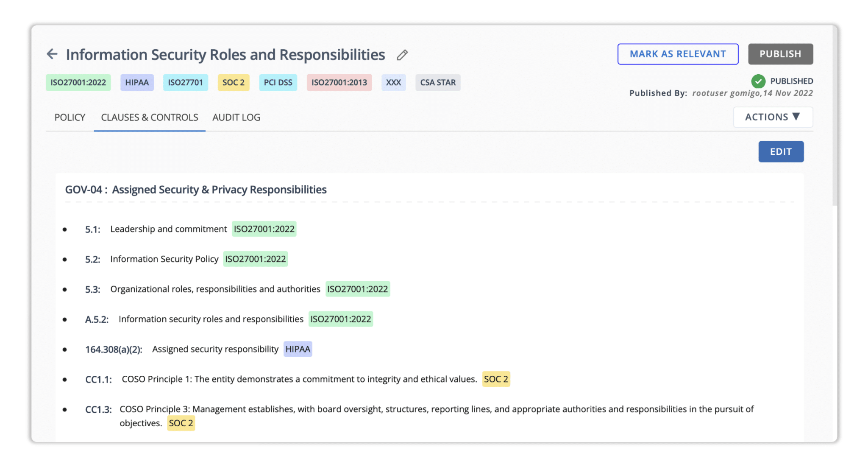Select the CLAUSES & CONTROLS tab
Viewport: 868px width, 467px height.
150,117
